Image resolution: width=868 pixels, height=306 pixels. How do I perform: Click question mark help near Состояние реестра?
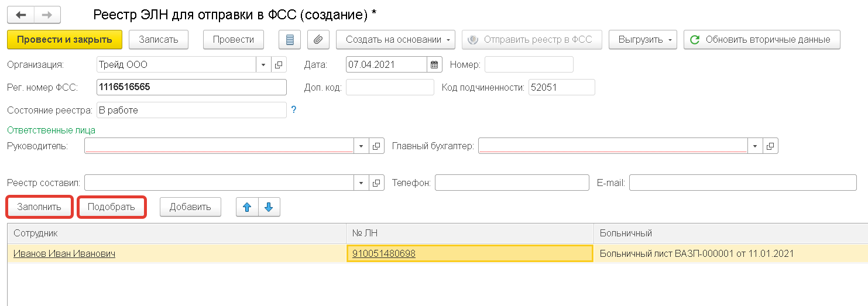coord(294,109)
